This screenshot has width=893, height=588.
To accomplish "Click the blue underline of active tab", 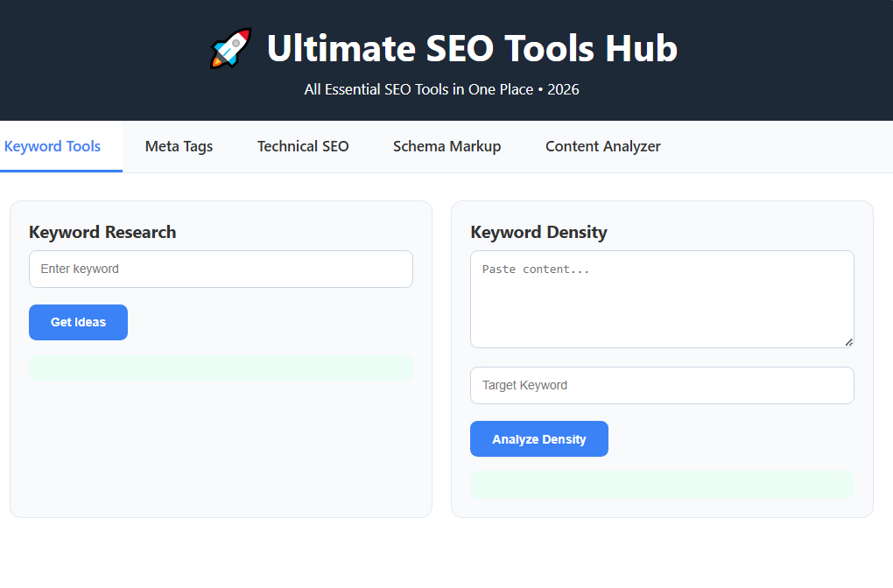I will (61, 171).
